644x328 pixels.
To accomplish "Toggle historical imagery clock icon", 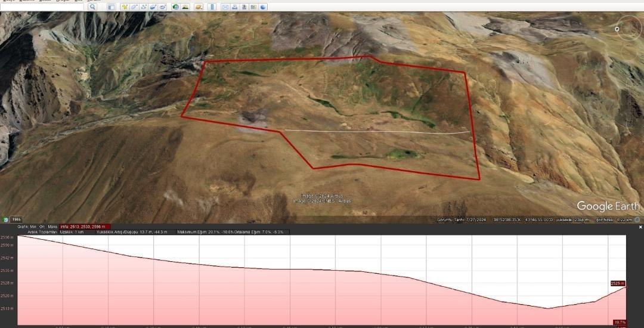I will (176, 7).
